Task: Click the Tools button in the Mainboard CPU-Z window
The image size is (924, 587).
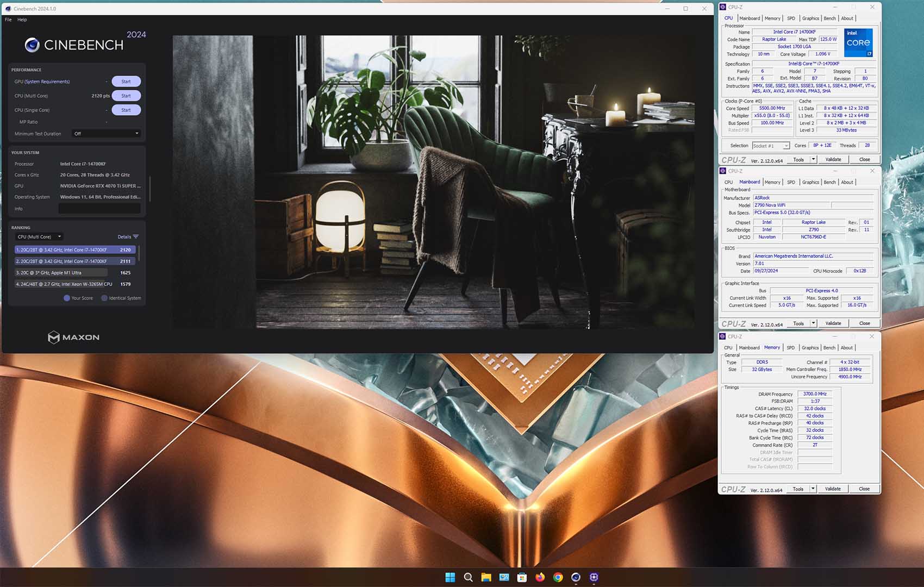Action: [798, 323]
